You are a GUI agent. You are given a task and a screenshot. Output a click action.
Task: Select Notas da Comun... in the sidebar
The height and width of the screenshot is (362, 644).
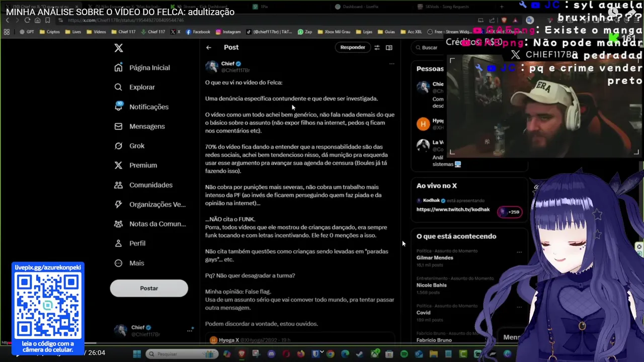pos(150,224)
